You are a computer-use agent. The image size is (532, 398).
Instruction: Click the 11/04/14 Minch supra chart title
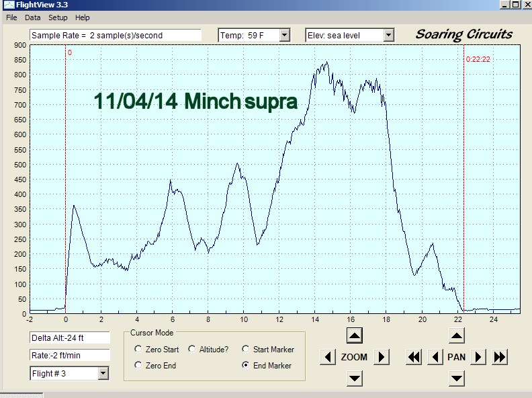point(195,102)
